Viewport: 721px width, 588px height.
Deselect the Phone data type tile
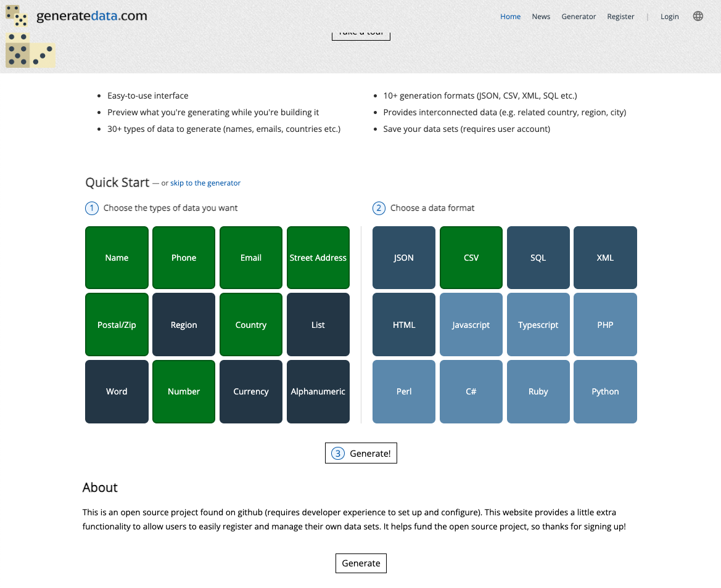coord(184,258)
